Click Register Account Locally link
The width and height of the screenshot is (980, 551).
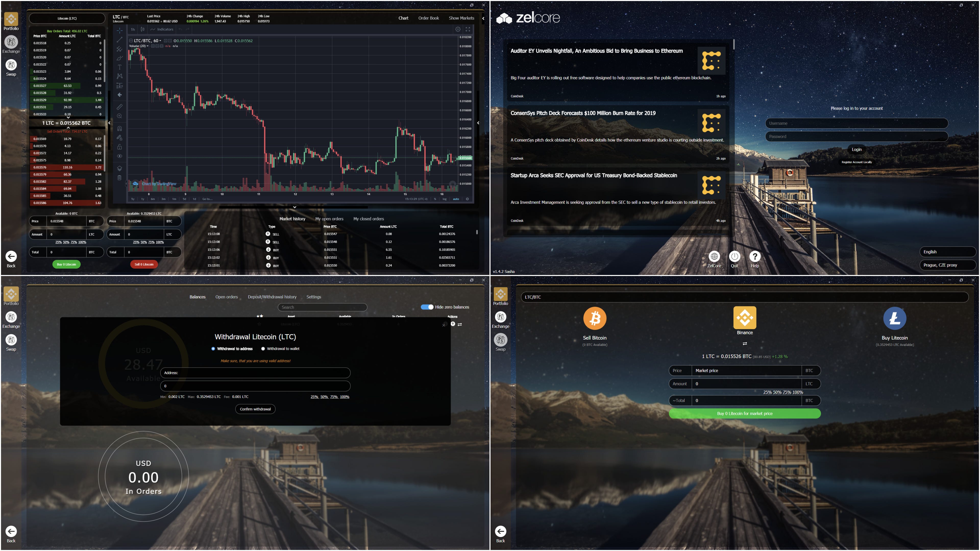coord(856,162)
